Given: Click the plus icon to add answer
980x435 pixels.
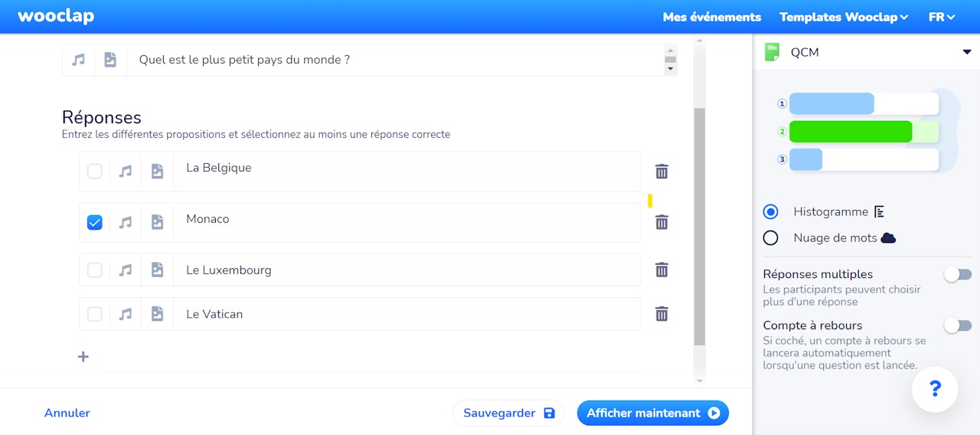Looking at the screenshot, I should point(83,357).
